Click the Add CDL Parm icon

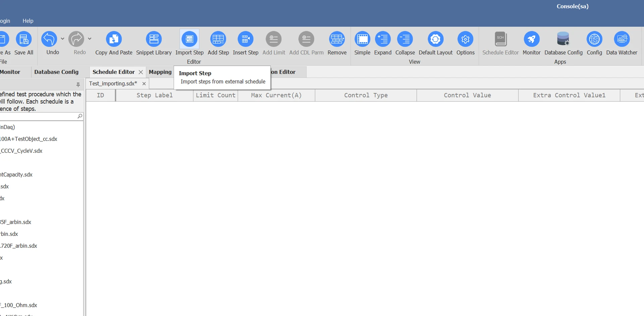coord(306,39)
